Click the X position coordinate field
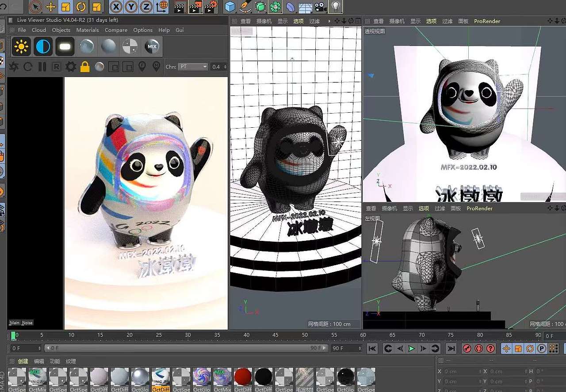 pos(462,372)
